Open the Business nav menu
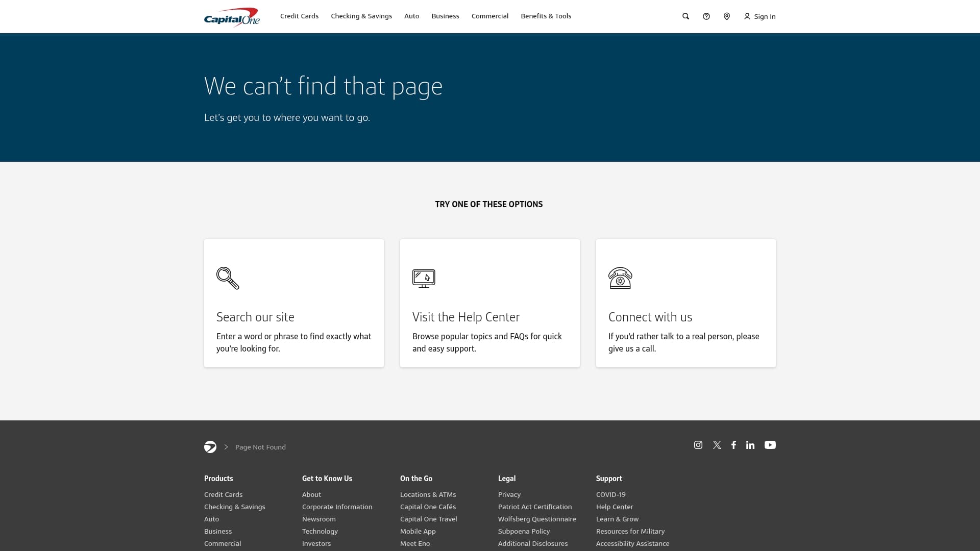 tap(445, 16)
